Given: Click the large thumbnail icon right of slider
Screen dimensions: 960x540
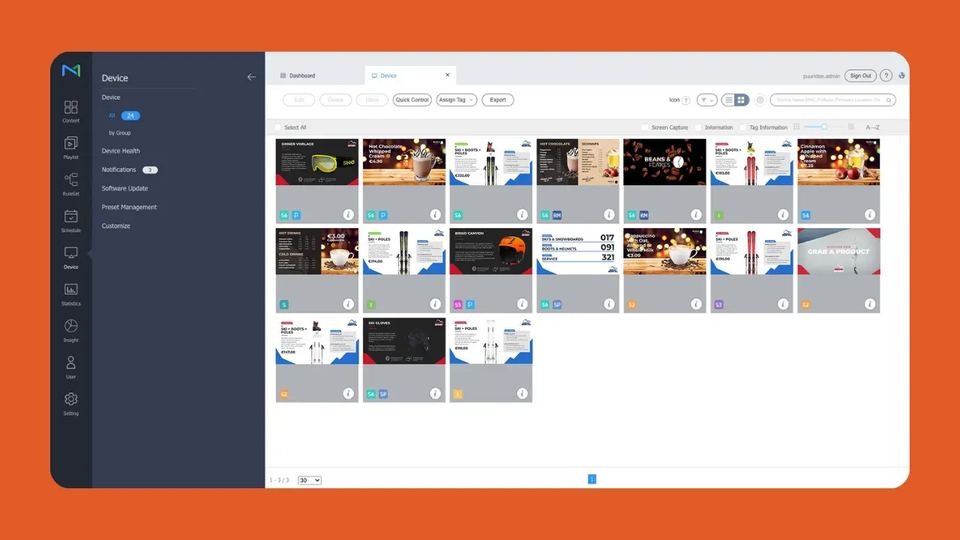Looking at the screenshot, I should pyautogui.click(x=851, y=127).
